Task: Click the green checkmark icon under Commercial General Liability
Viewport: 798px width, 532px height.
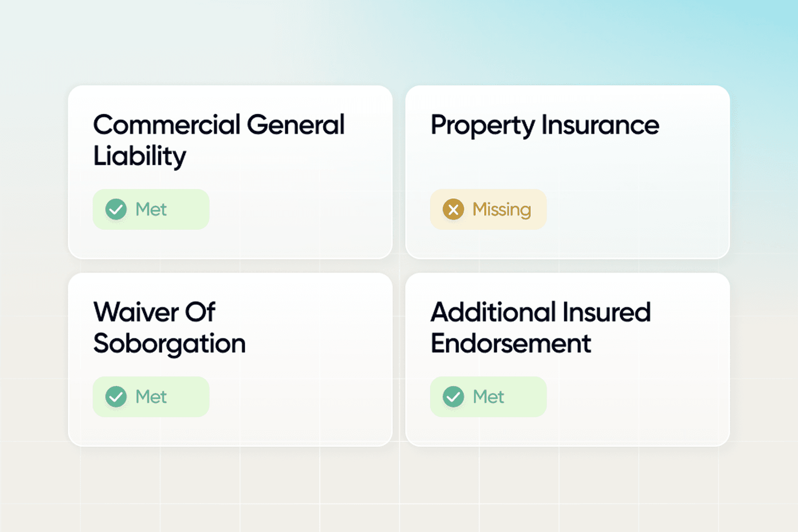Action: point(116,210)
